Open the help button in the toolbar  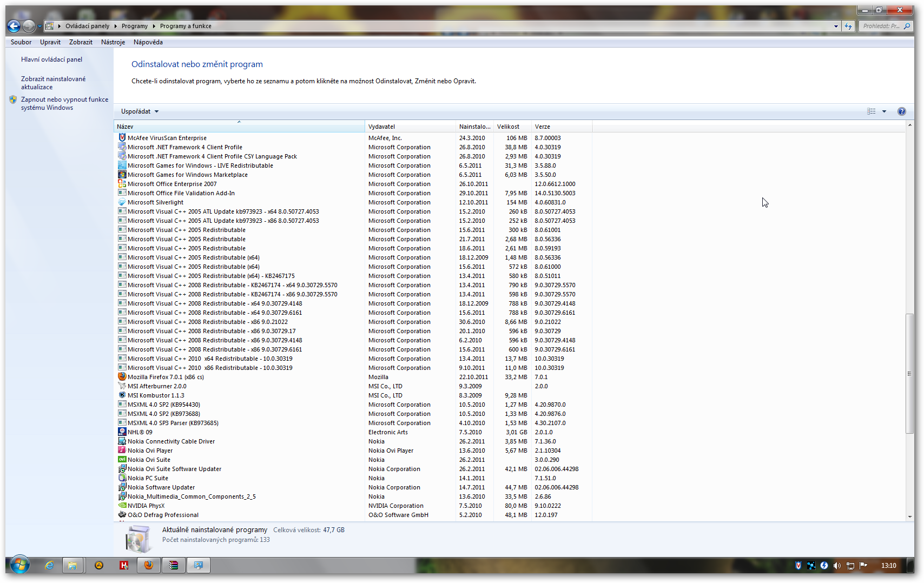pos(901,111)
